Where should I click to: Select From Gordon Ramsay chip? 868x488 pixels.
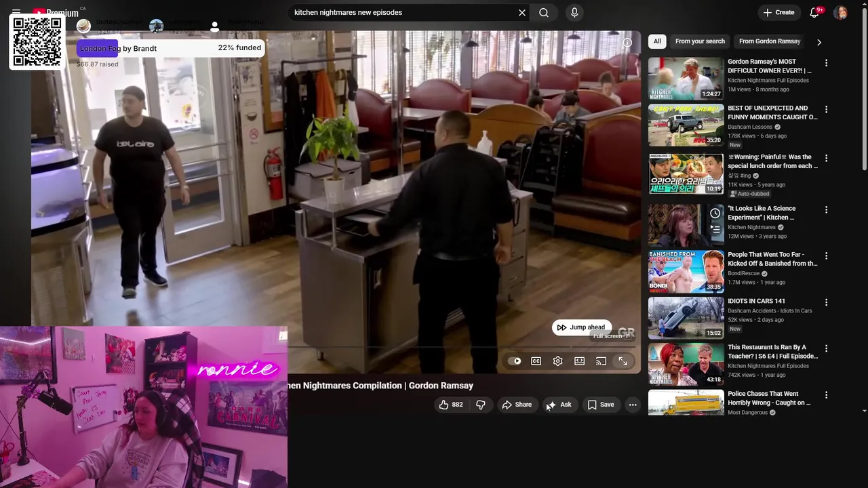coord(770,41)
